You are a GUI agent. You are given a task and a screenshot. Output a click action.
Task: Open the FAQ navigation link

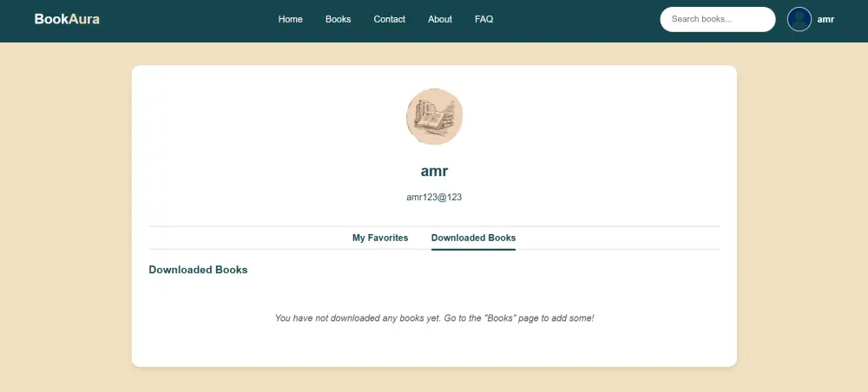point(483,19)
